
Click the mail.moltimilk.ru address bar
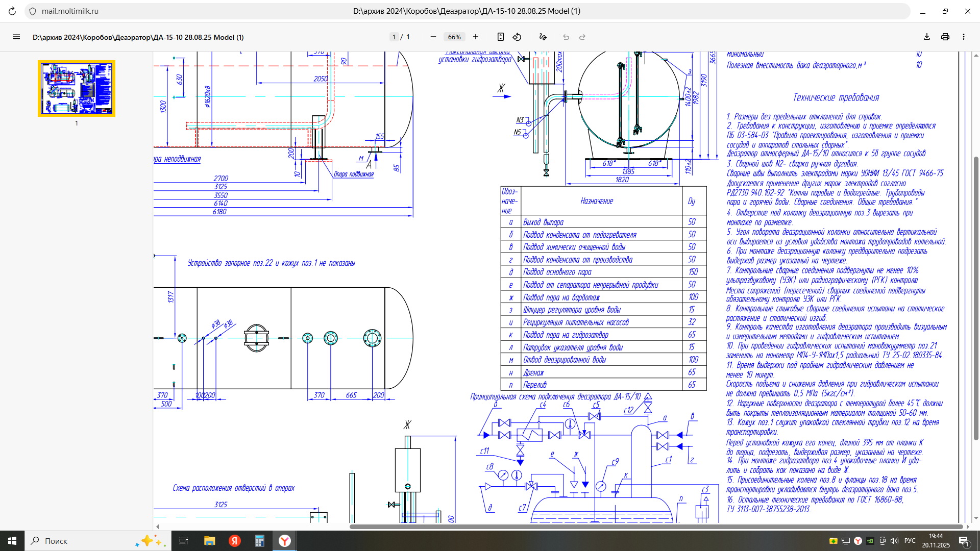tap(70, 11)
